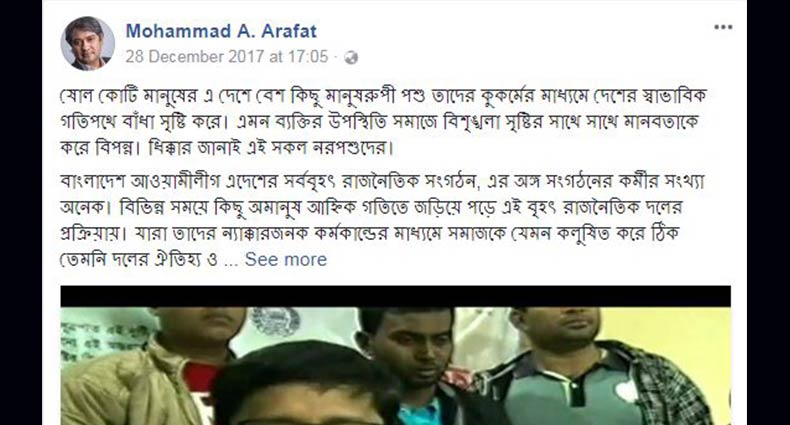
Task: Click the Mohammad A. Arafat name link
Action: pyautogui.click(x=221, y=31)
